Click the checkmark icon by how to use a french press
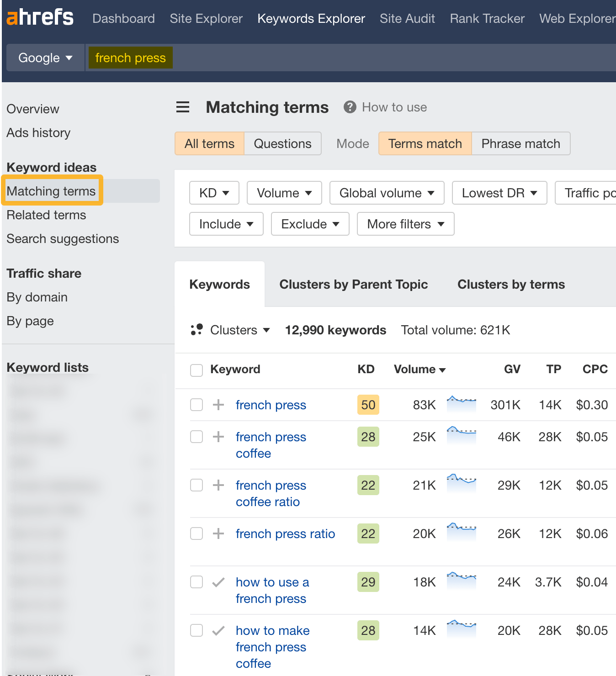616x676 pixels. click(x=218, y=582)
